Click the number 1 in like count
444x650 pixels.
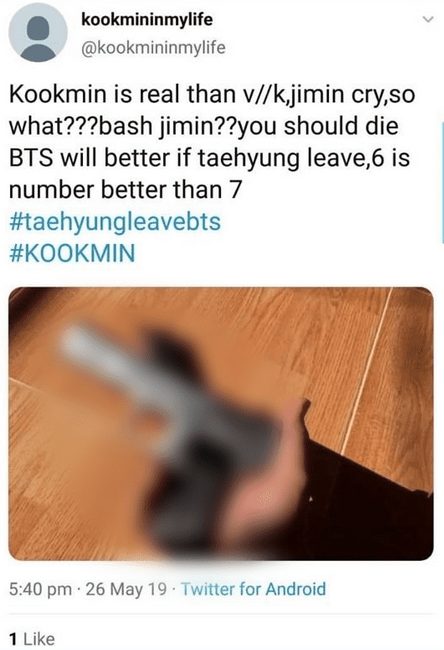tap(13, 638)
